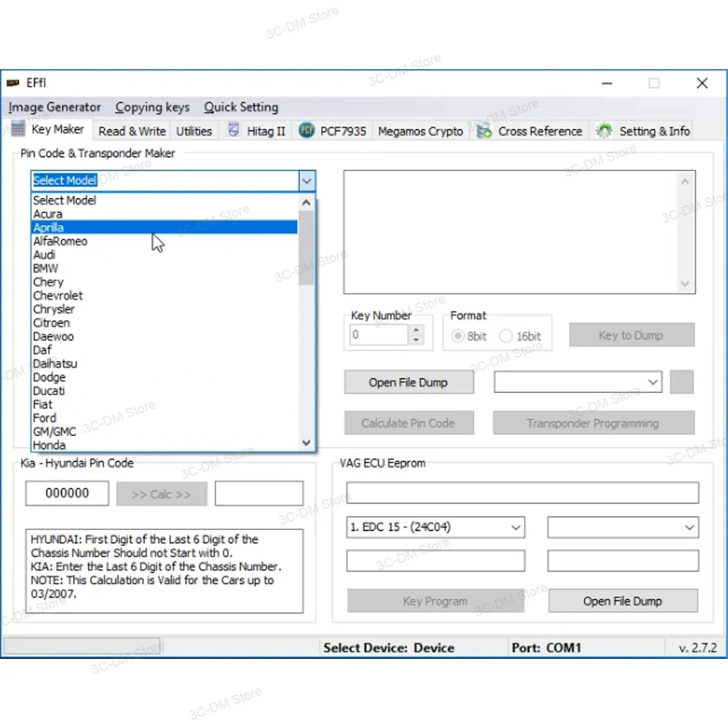Screen dimensions: 728x728
Task: Select the 16bit format radio button
Action: 506,336
